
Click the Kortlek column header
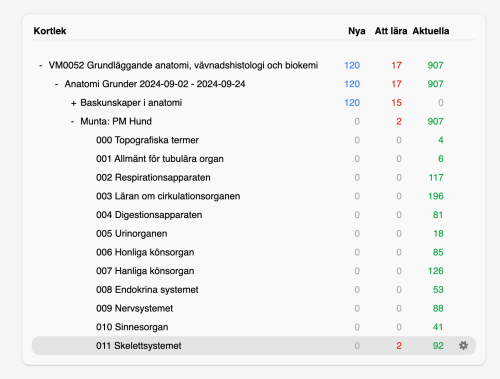(50, 31)
